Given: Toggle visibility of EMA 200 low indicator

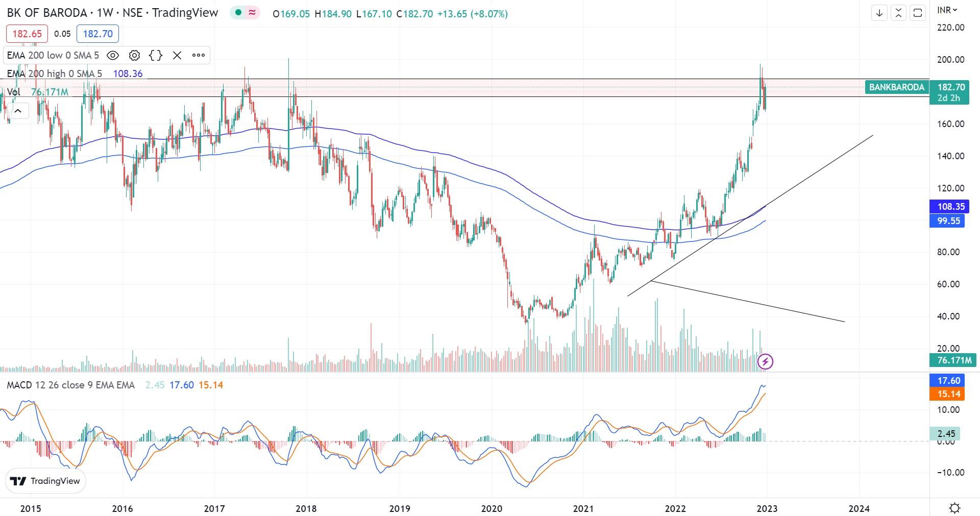Looking at the screenshot, I should coord(113,55).
